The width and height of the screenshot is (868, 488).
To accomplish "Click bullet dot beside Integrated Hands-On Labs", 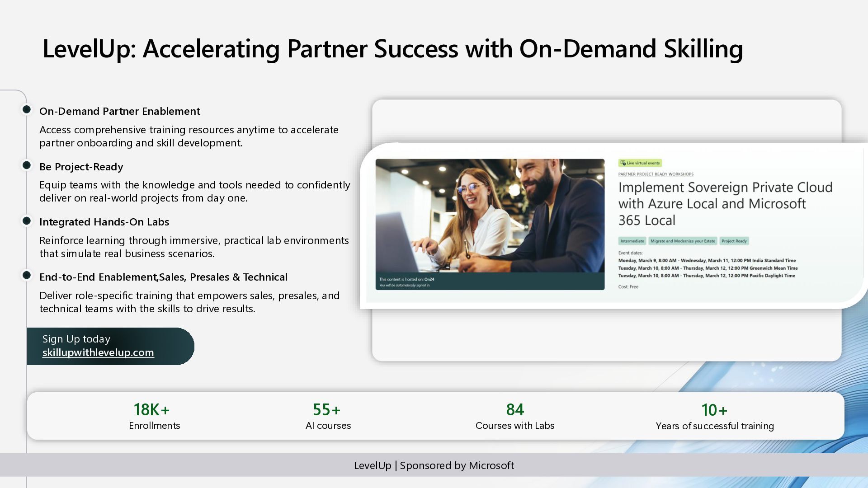I will [x=27, y=221].
